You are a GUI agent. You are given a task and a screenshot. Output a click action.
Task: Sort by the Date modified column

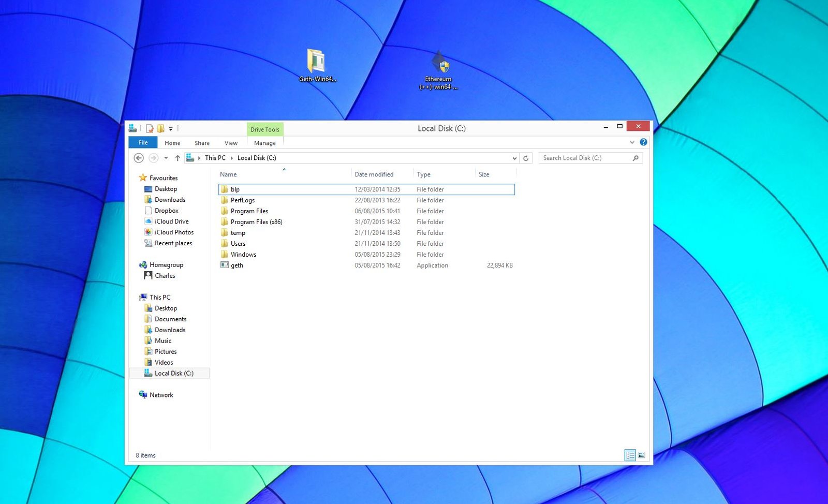(x=374, y=175)
